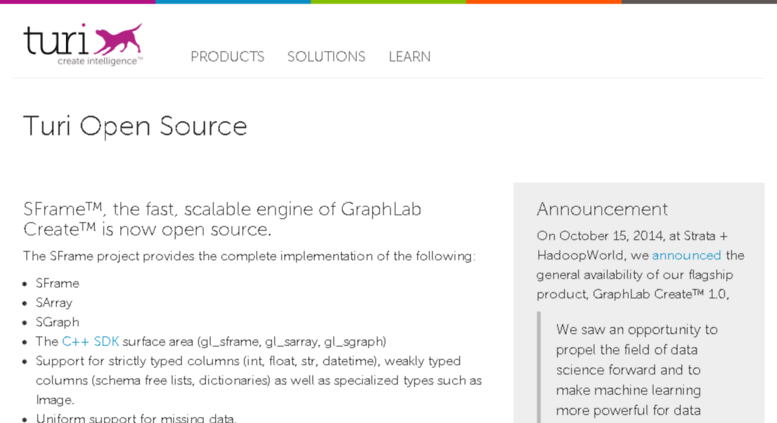
Task: Click the Announcement sidebar heading
Action: tap(602, 209)
